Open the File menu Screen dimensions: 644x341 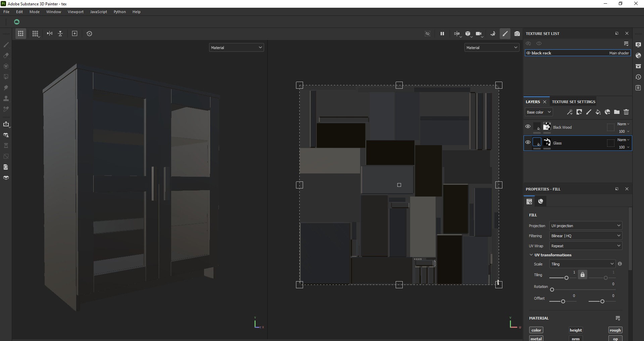[x=6, y=12]
